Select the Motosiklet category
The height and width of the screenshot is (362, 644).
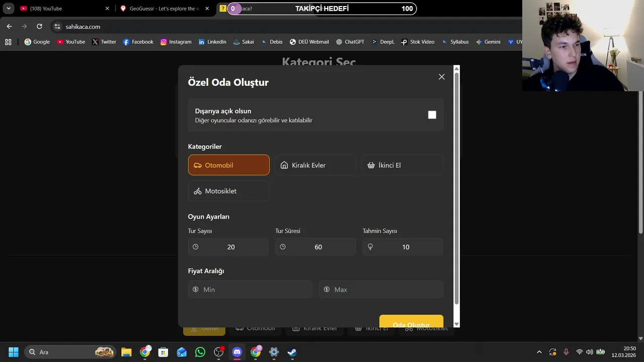229,191
